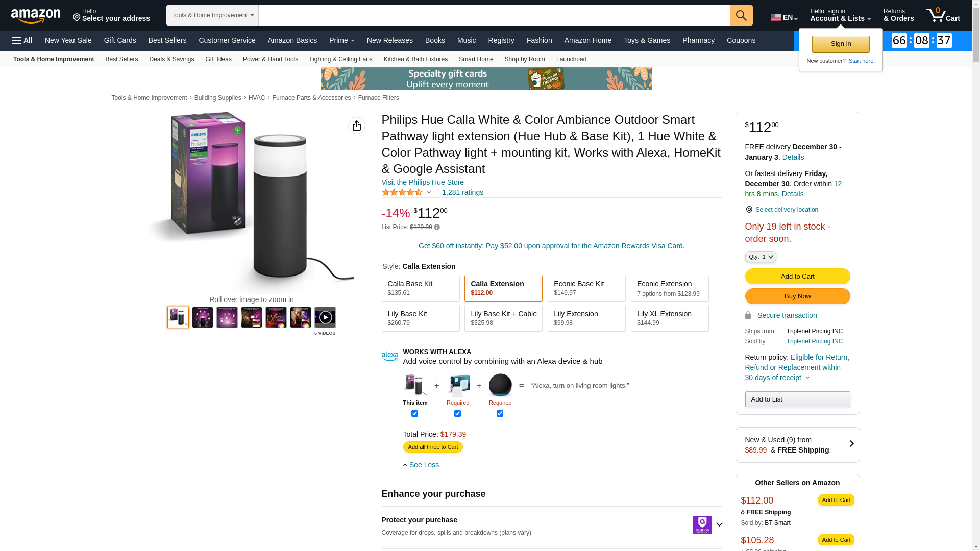
Task: Click the List Price info icon
Action: click(x=437, y=227)
